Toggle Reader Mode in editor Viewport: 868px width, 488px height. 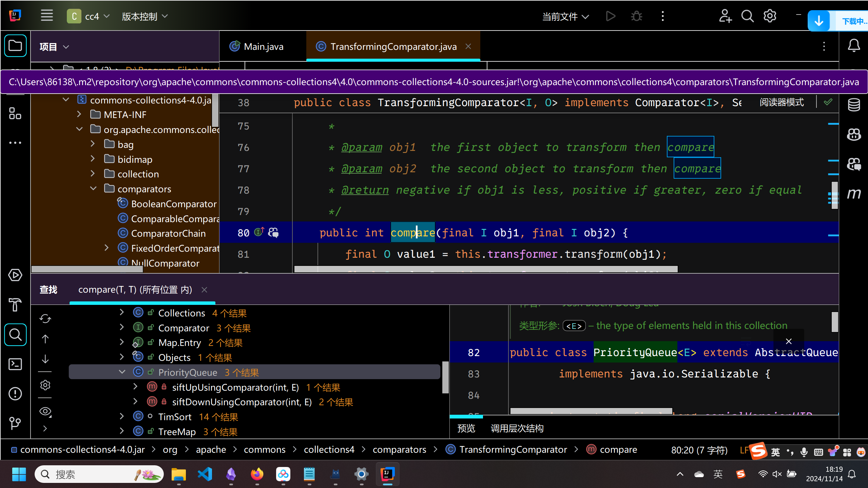tap(782, 102)
